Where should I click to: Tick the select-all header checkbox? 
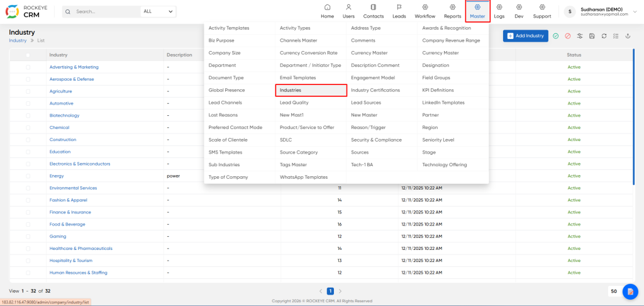point(28,55)
